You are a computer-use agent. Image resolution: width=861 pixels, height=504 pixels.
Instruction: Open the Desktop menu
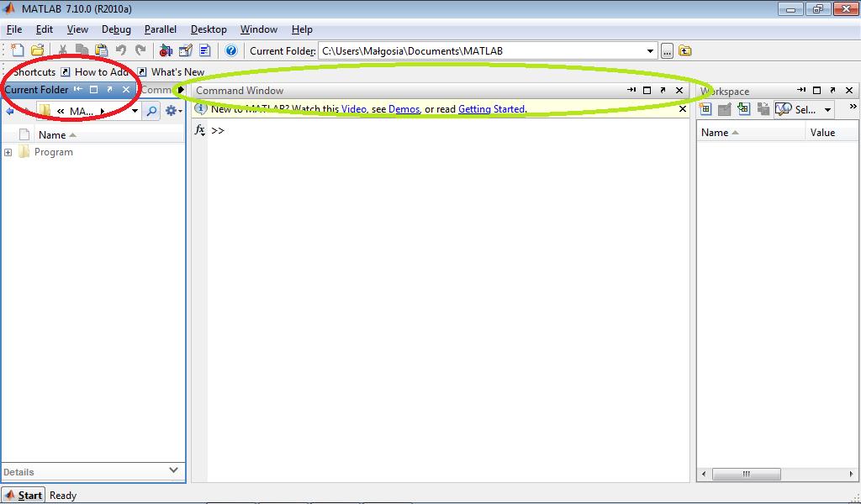(x=209, y=29)
